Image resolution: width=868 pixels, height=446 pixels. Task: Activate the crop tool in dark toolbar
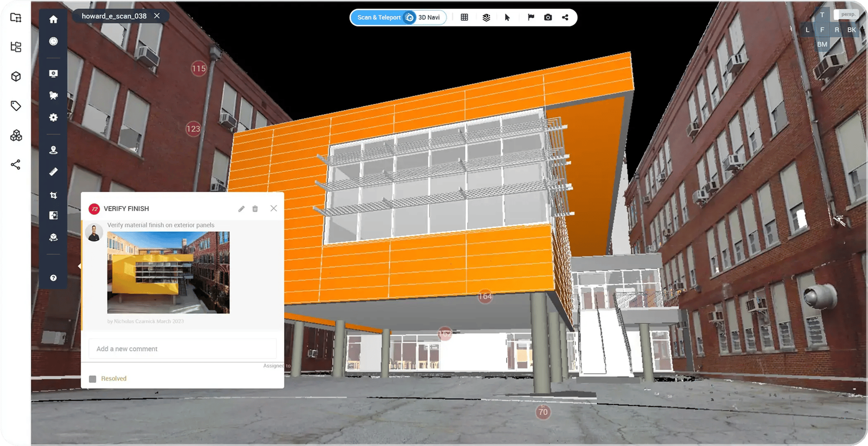point(53,195)
